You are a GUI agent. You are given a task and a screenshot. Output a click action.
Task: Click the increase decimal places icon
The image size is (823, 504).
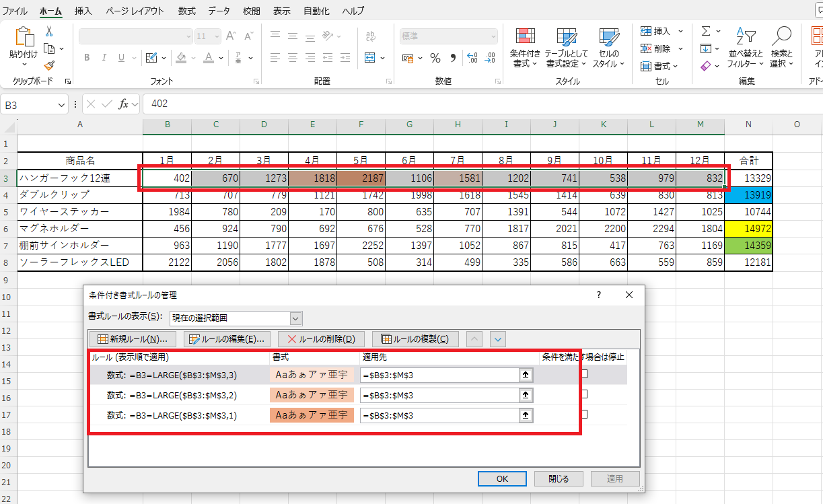click(472, 58)
